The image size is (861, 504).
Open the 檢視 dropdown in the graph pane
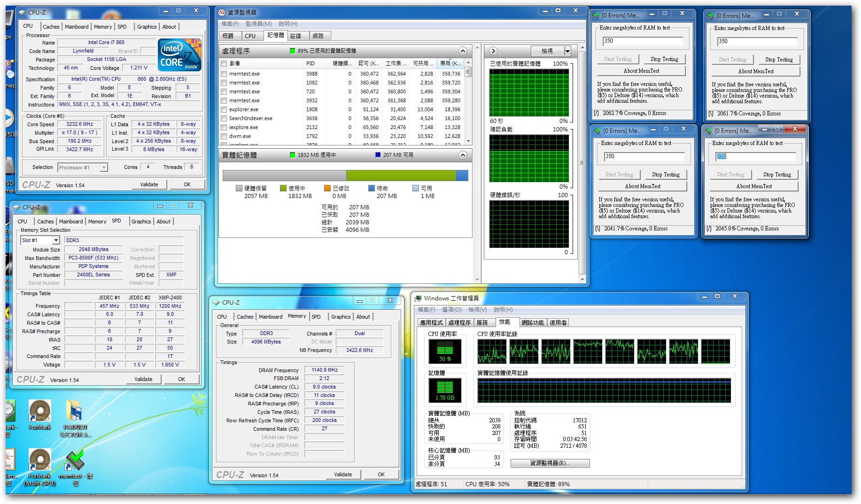pyautogui.click(x=551, y=51)
